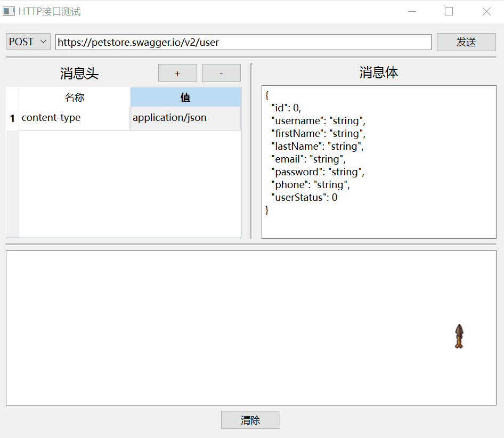Click the spear-shaped icon in the response area

459,336
